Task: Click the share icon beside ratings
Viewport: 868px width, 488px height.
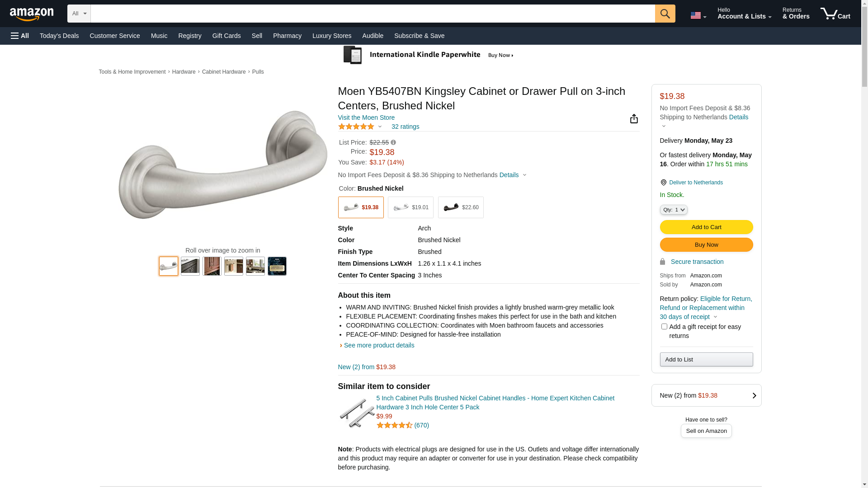Action: click(634, 119)
